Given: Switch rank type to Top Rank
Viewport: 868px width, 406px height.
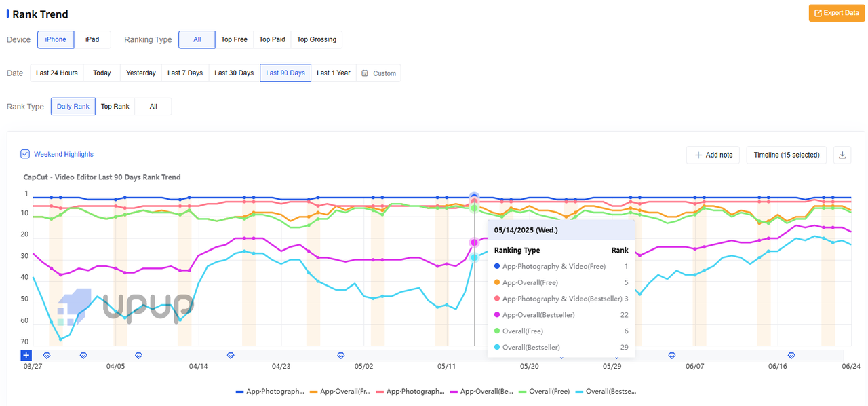Looking at the screenshot, I should coord(115,107).
